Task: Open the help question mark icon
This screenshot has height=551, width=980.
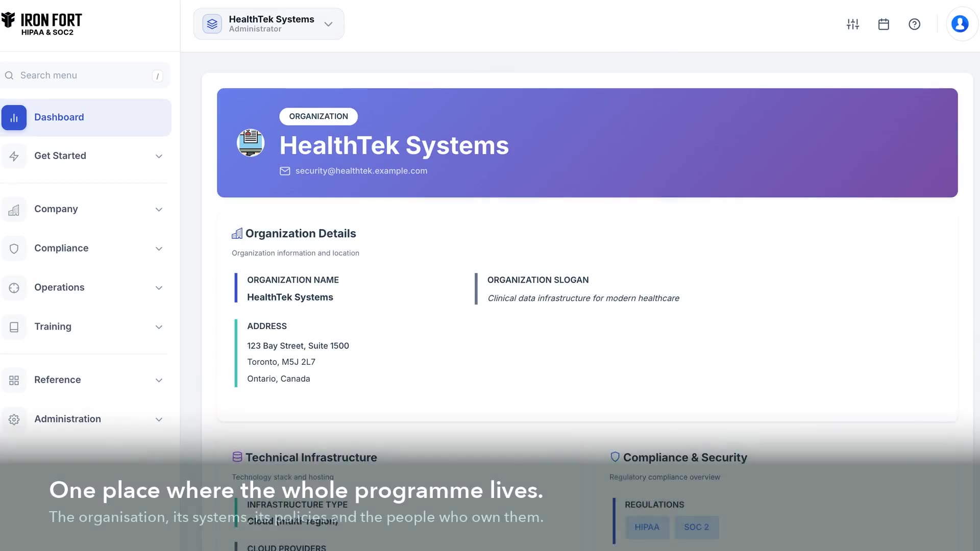Action: (x=914, y=24)
